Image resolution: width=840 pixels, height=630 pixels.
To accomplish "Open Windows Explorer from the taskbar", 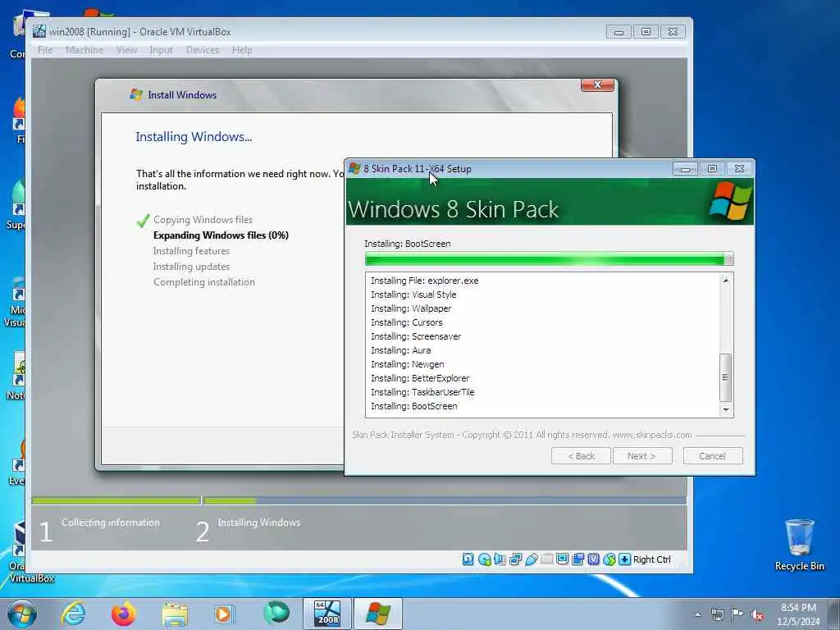I will point(175,614).
